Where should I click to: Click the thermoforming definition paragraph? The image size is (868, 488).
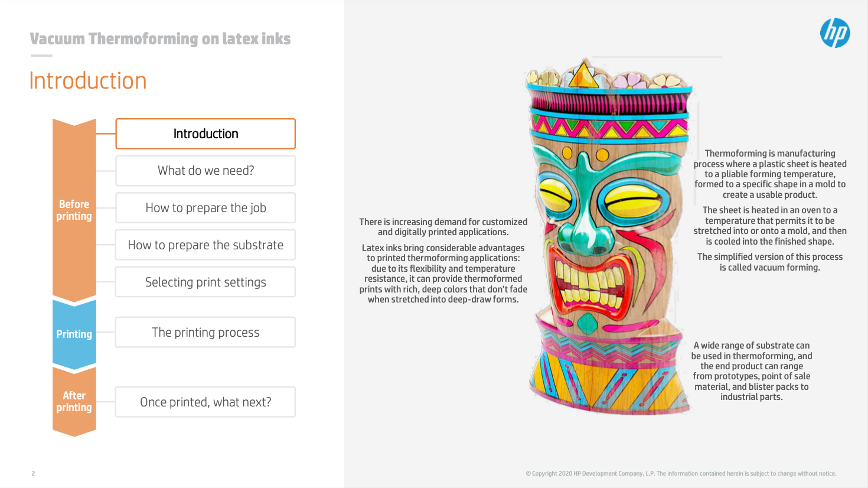tap(770, 174)
